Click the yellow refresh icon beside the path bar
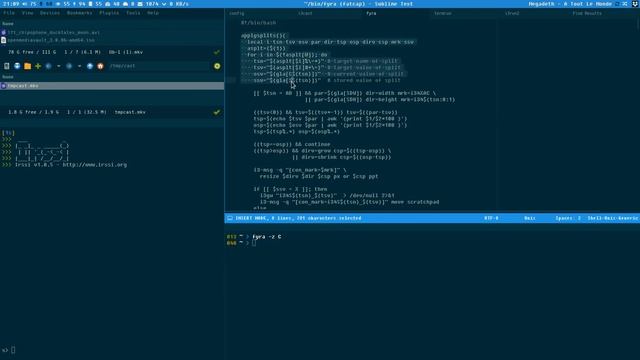640x360 pixels. tap(217, 66)
